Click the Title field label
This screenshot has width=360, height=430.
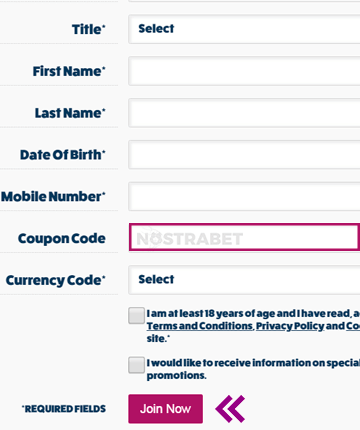pos(88,29)
